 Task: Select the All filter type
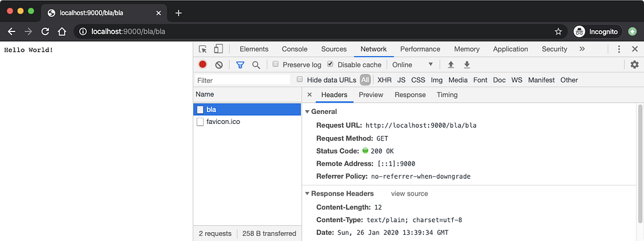[x=365, y=80]
